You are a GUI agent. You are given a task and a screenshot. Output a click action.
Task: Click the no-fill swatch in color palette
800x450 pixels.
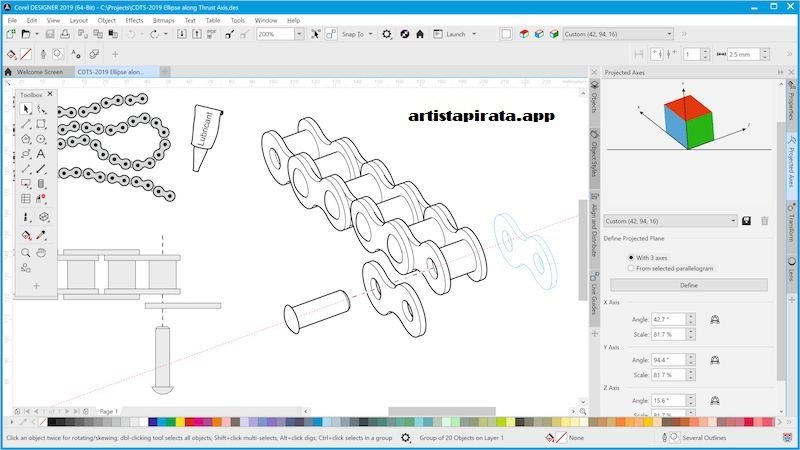[x=43, y=422]
